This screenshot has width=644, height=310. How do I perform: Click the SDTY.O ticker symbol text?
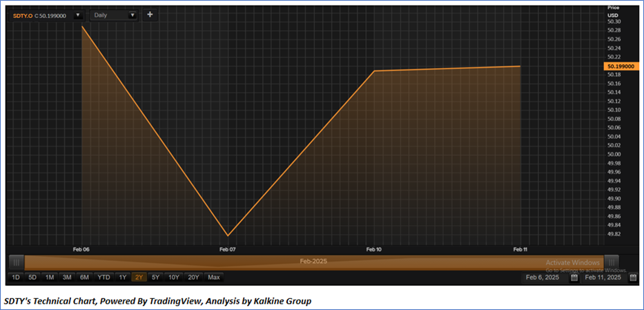coord(23,16)
